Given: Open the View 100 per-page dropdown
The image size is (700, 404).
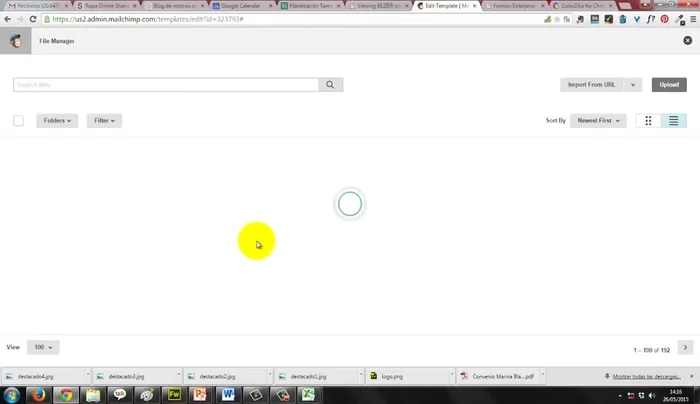Looking at the screenshot, I should coord(45,347).
